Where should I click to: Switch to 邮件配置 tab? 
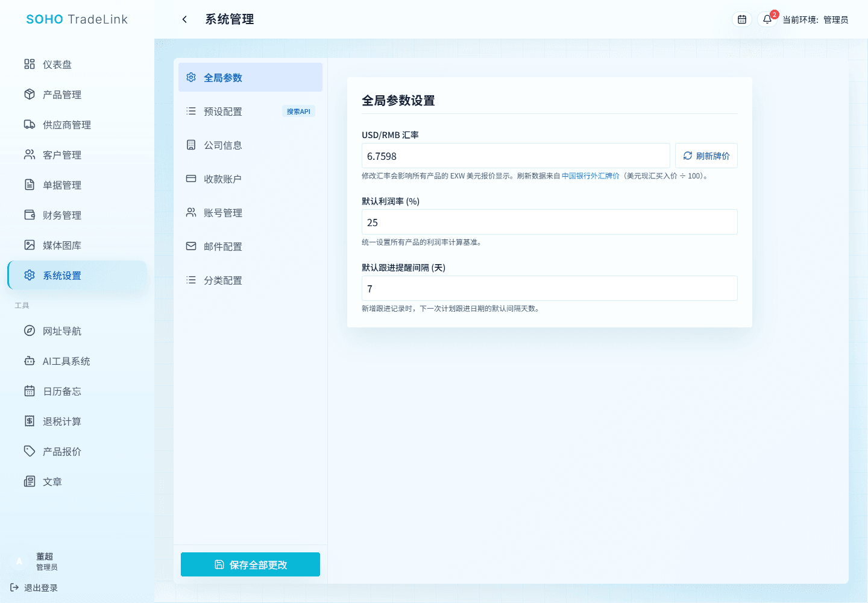250,246
